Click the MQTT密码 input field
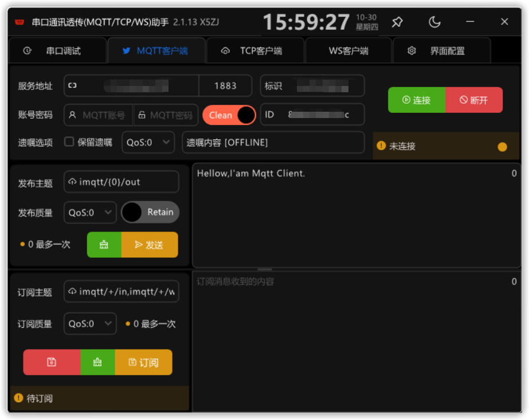The image size is (529, 420). [166, 115]
